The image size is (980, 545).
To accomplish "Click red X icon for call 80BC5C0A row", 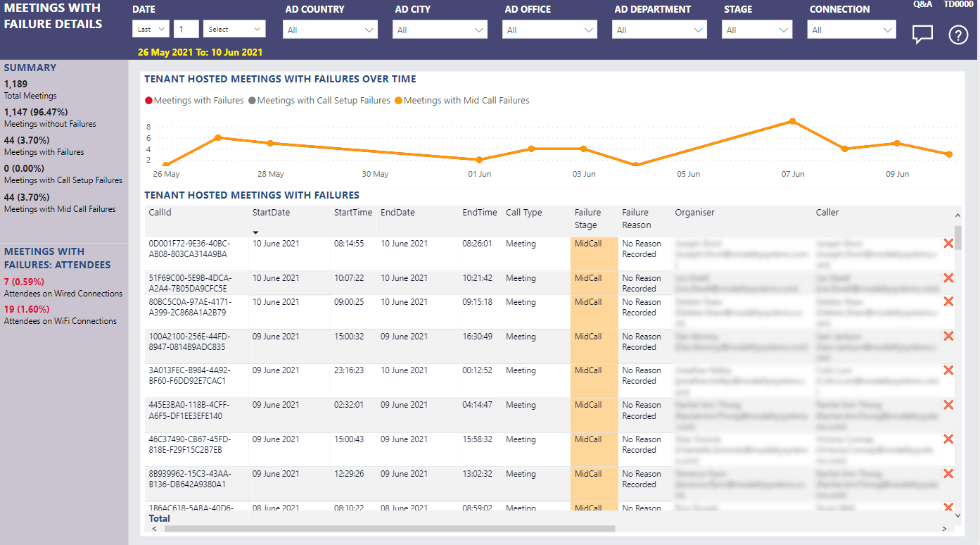I will 948,302.
